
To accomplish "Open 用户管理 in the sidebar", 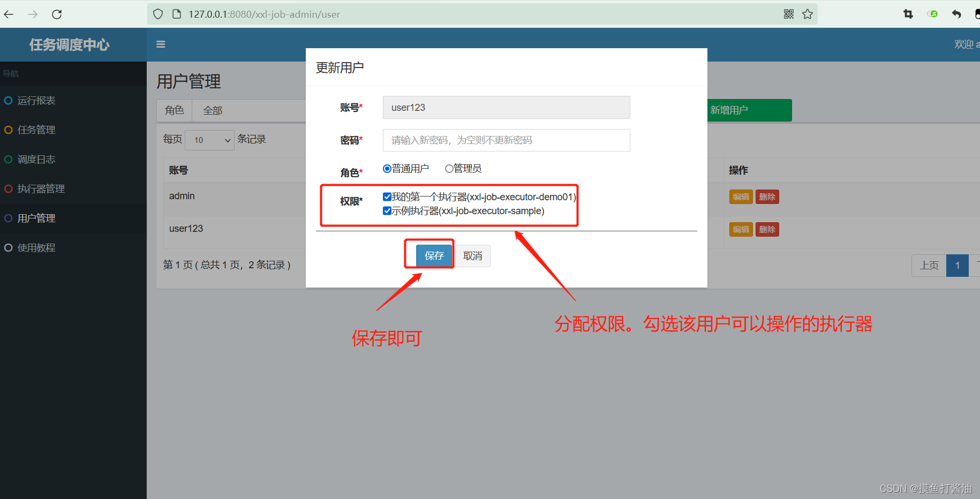I will click(73, 218).
